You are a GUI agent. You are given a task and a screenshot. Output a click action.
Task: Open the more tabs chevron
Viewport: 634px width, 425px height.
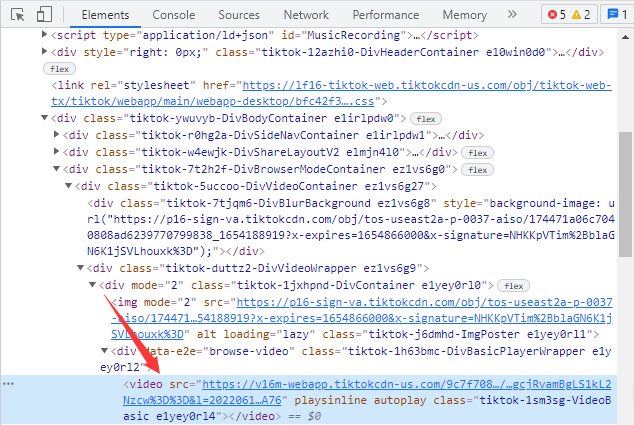click(515, 15)
